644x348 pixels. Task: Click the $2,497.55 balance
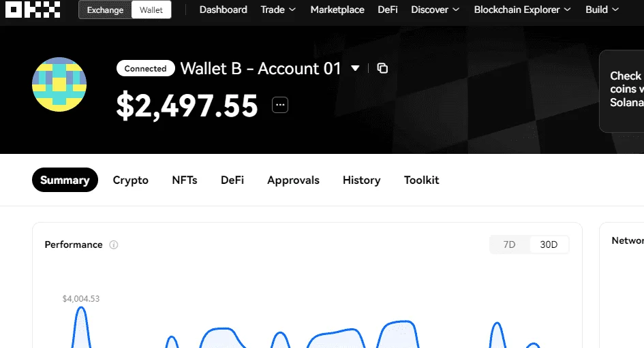click(x=187, y=106)
